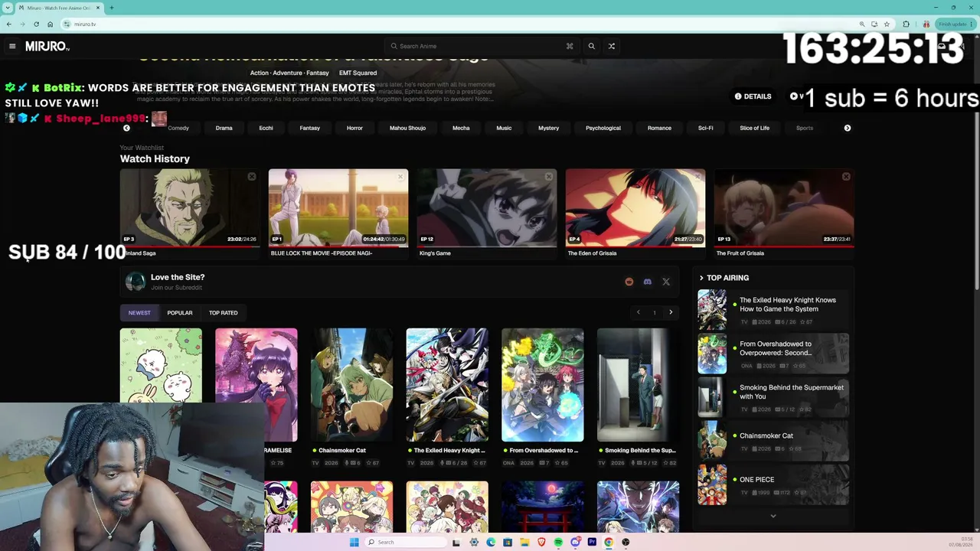The image size is (980, 551).
Task: Remove Blue Lock movie from watch history
Action: click(400, 177)
